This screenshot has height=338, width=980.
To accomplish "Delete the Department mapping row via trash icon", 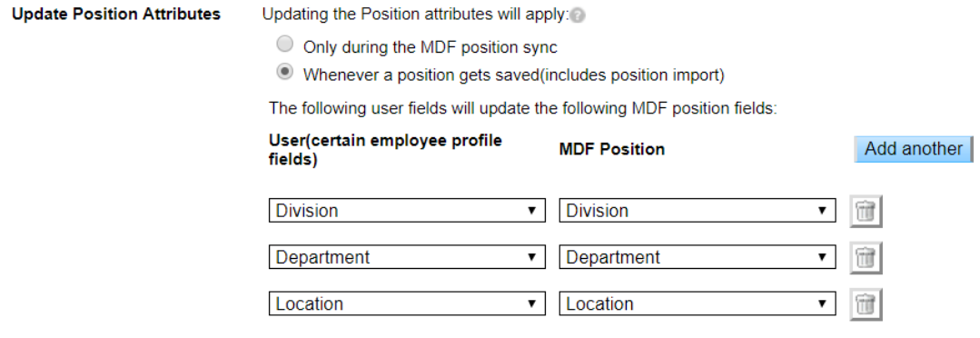I will click(x=866, y=257).
